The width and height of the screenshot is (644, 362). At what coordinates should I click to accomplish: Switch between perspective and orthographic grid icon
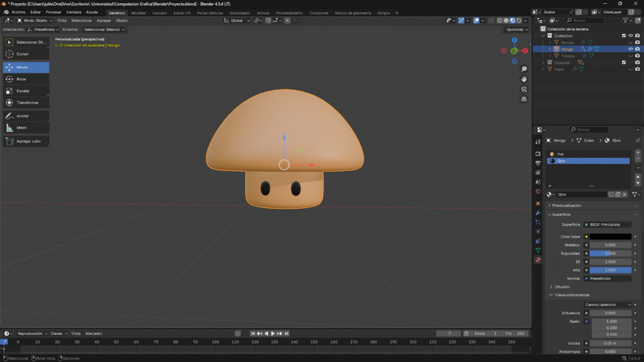pyautogui.click(x=524, y=99)
